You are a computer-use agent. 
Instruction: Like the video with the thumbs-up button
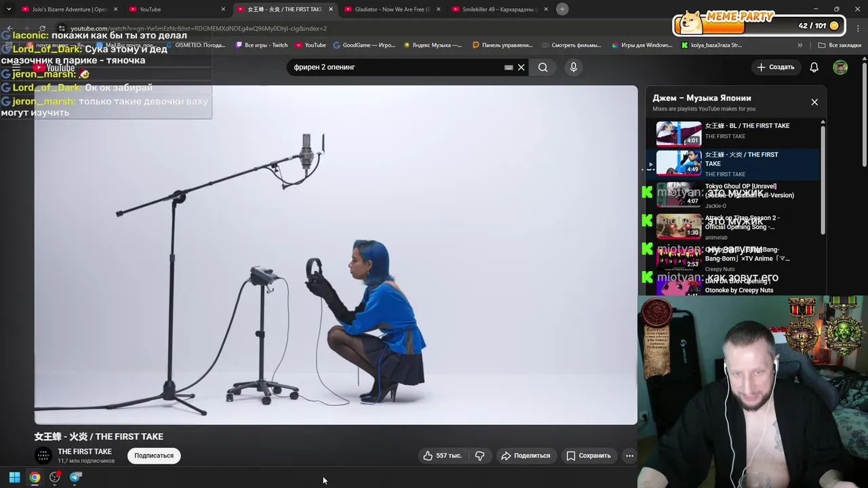(442, 455)
